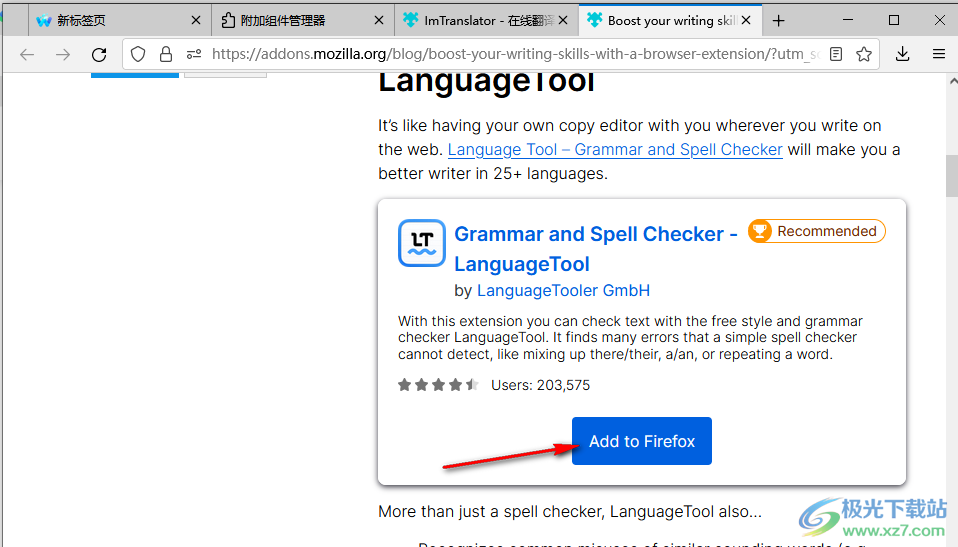This screenshot has width=958, height=547.
Task: Click the page vertical scrollbar thumb
Action: coord(952,174)
